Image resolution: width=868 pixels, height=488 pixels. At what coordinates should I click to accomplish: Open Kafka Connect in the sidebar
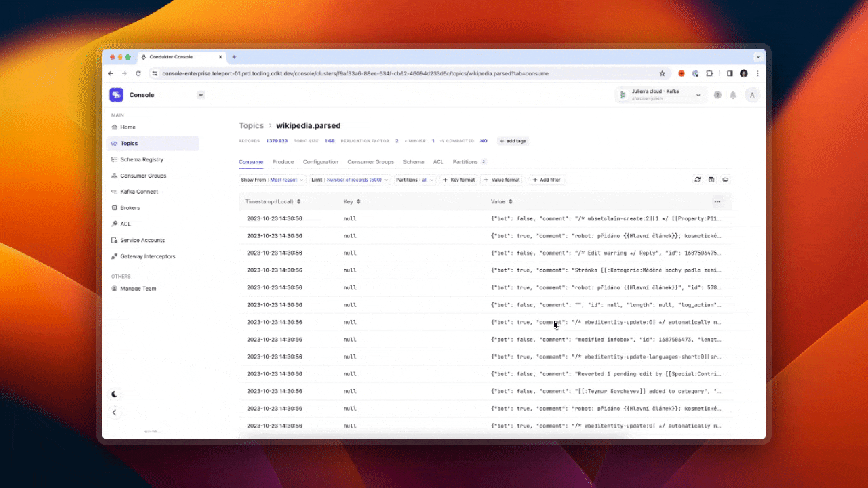[153, 192]
